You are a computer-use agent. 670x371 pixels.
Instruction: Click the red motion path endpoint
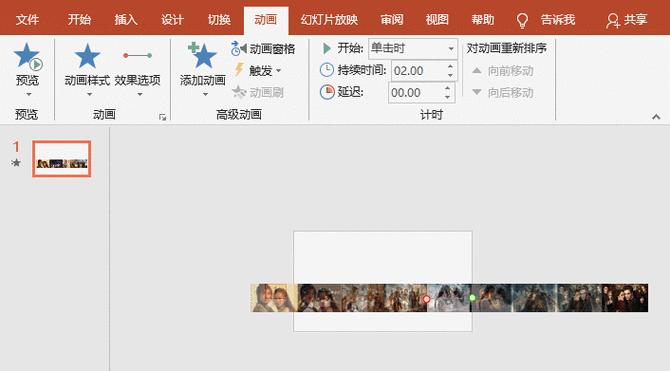click(426, 299)
